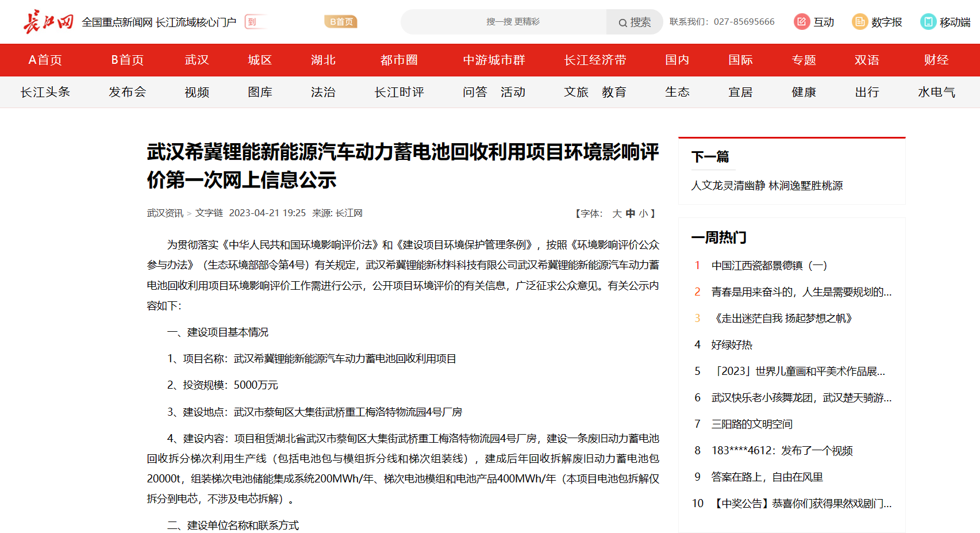Go to the 国内 news section

point(677,60)
